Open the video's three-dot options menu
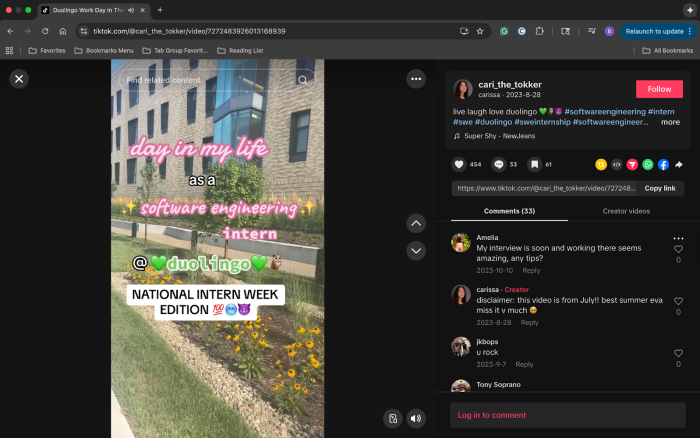 point(416,79)
